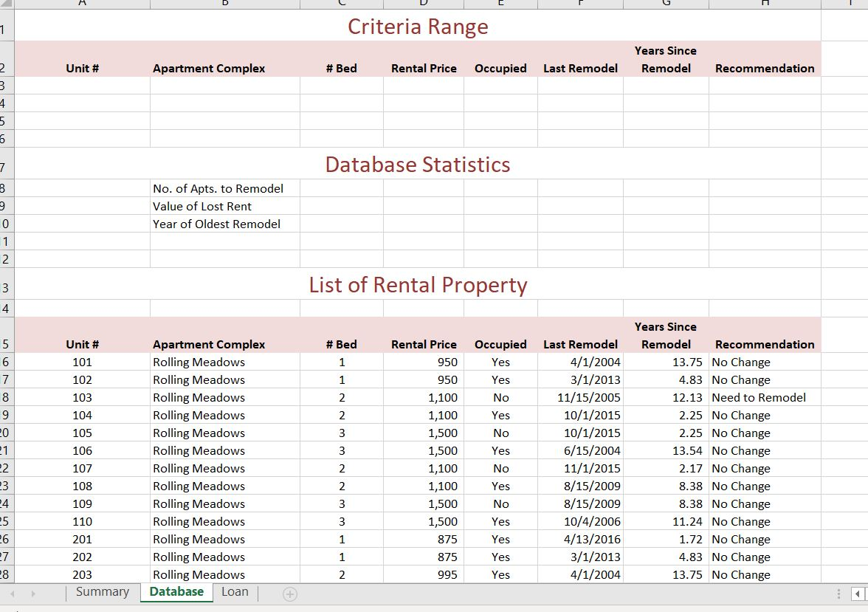Select the 'Value of Lost Rent' cell
Image resolution: width=868 pixels, height=612 pixels.
click(201, 206)
